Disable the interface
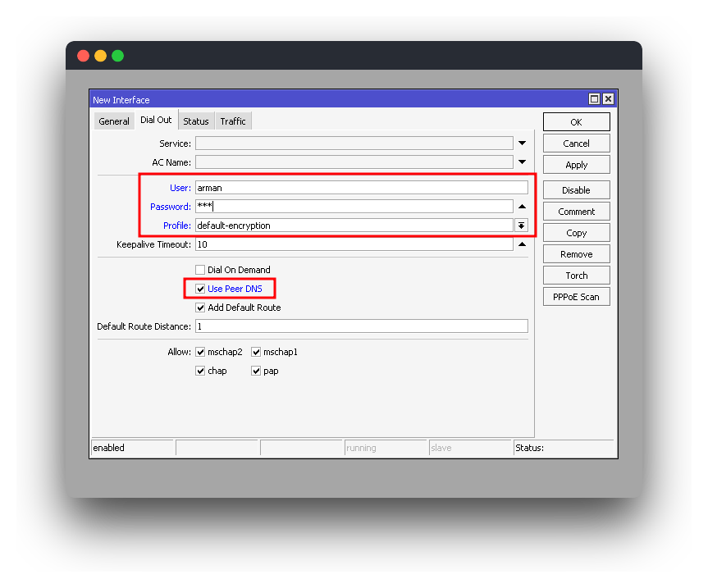The height and width of the screenshot is (588, 708). point(576,189)
